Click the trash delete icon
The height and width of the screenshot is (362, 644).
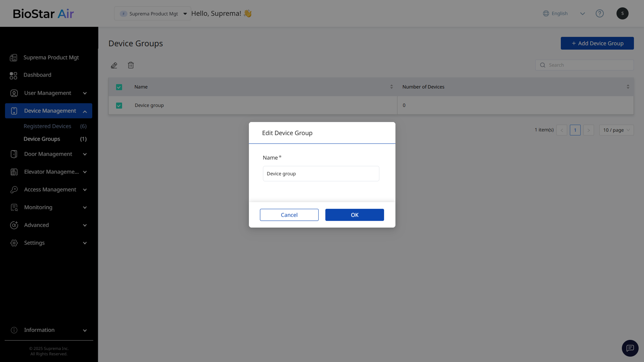(131, 65)
